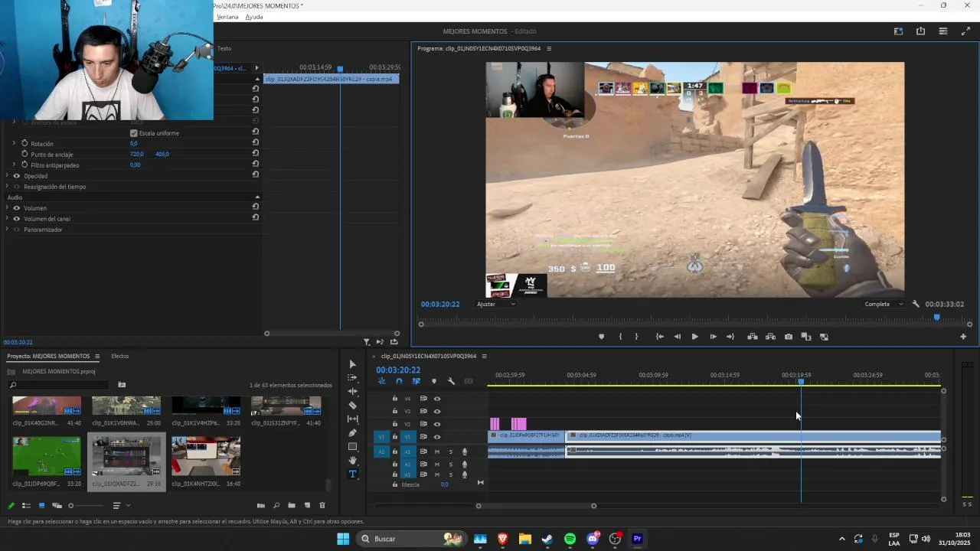This screenshot has height=551, width=980.
Task: Click Play in Program monitor
Action: click(x=694, y=337)
